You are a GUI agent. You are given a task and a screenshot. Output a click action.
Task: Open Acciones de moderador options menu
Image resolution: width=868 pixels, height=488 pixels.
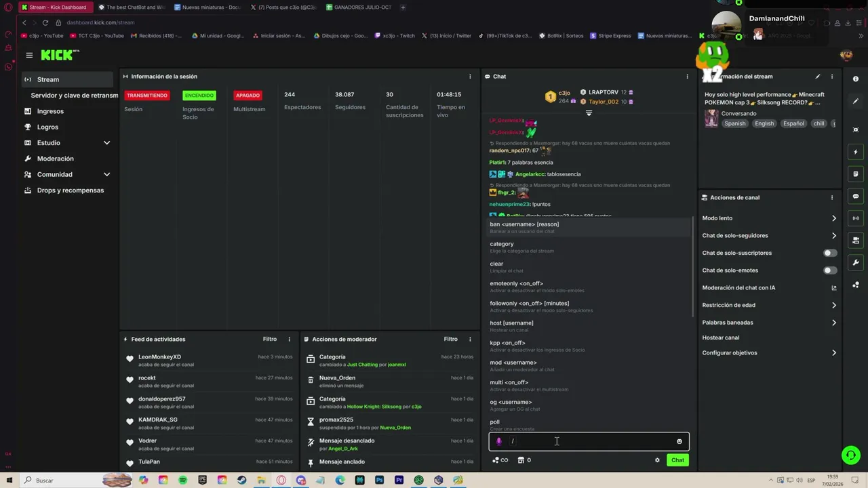pos(470,339)
